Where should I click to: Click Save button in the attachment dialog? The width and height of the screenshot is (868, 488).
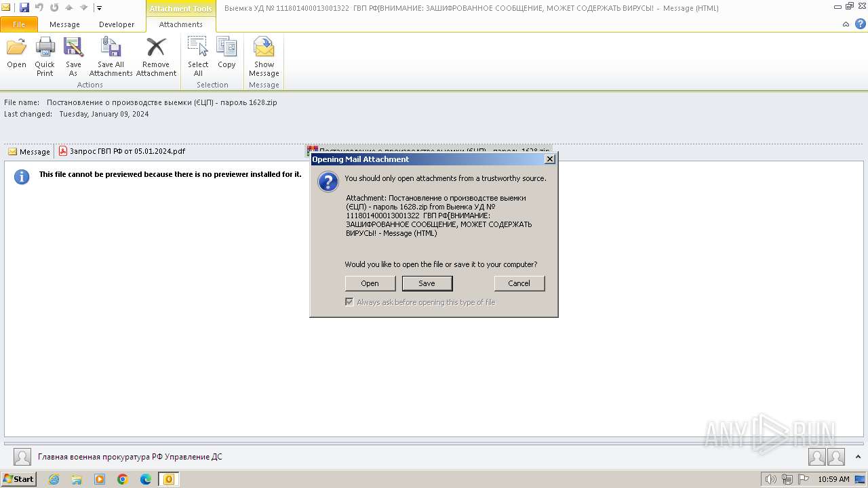427,283
